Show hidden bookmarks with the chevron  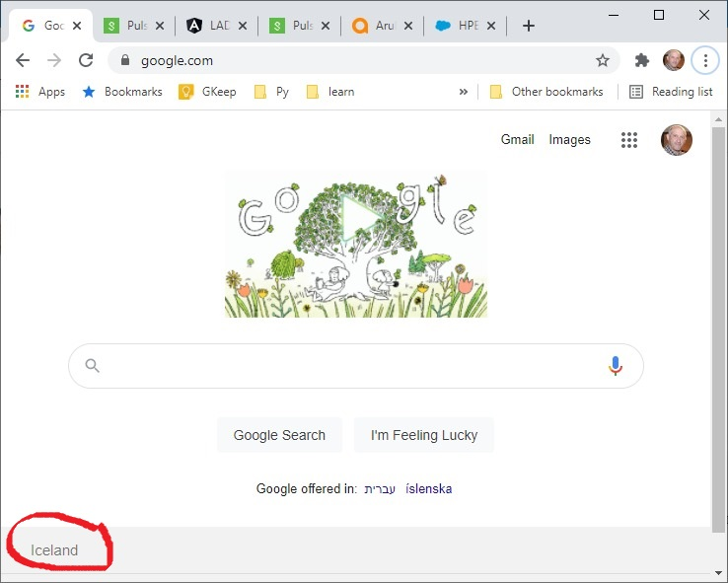(464, 92)
